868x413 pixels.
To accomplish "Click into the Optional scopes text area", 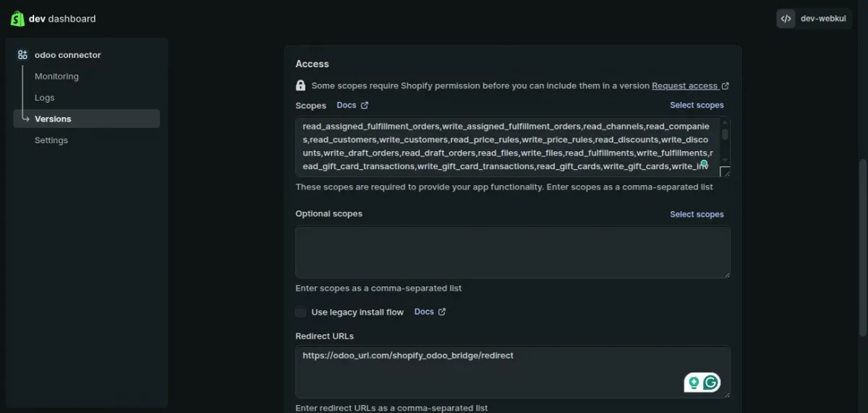I will click(513, 252).
